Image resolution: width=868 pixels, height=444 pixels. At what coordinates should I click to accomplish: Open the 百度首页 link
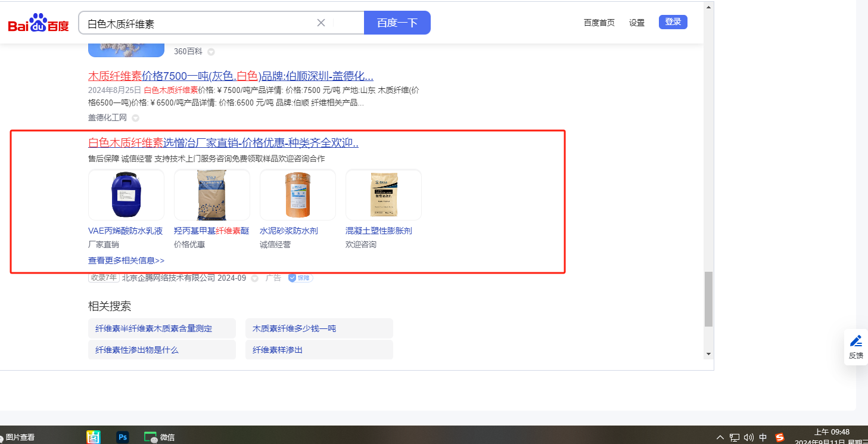pos(599,23)
